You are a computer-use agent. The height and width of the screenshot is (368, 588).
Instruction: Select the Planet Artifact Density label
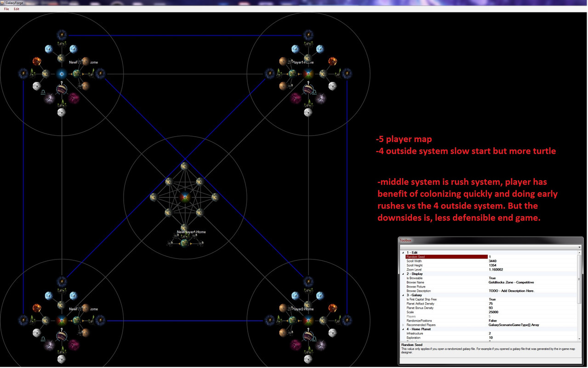coord(421,304)
